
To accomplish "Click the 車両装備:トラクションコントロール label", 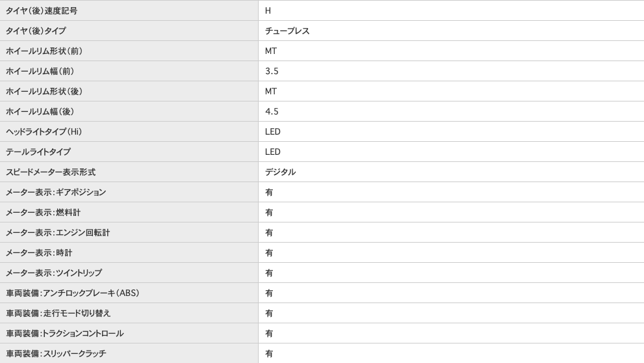I will pyautogui.click(x=65, y=334).
